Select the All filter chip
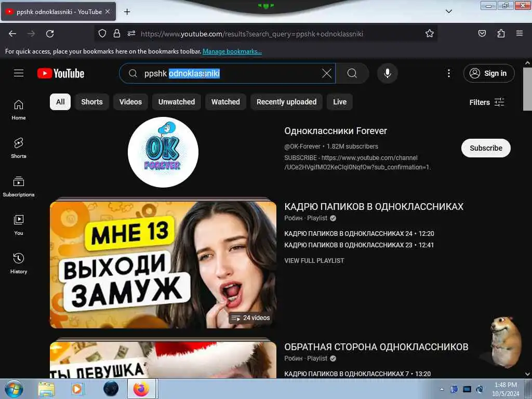532x399 pixels. point(60,102)
